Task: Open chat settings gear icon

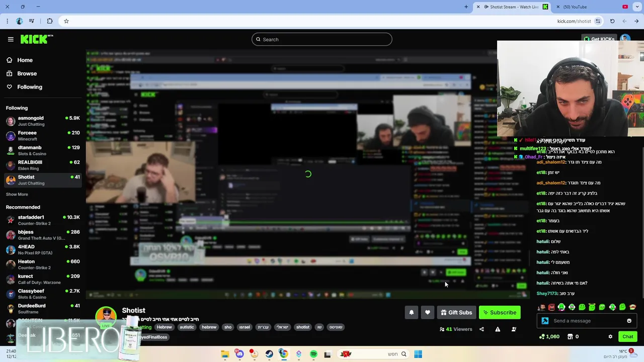Action: (x=610, y=336)
